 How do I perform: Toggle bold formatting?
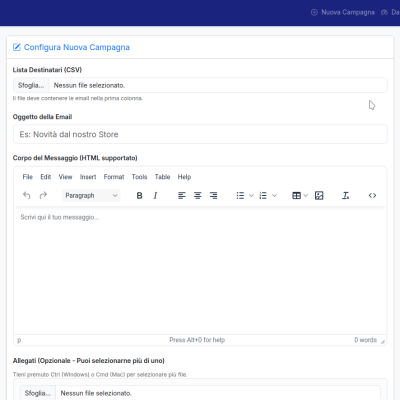[140, 196]
